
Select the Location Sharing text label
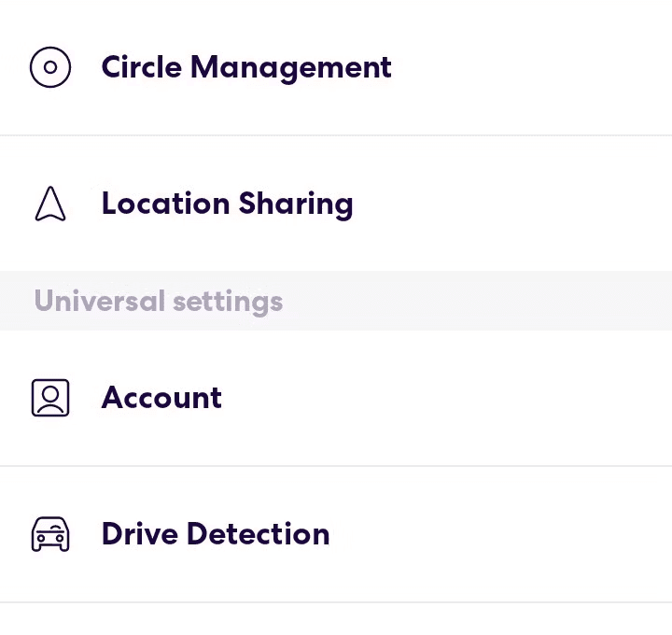[228, 205]
